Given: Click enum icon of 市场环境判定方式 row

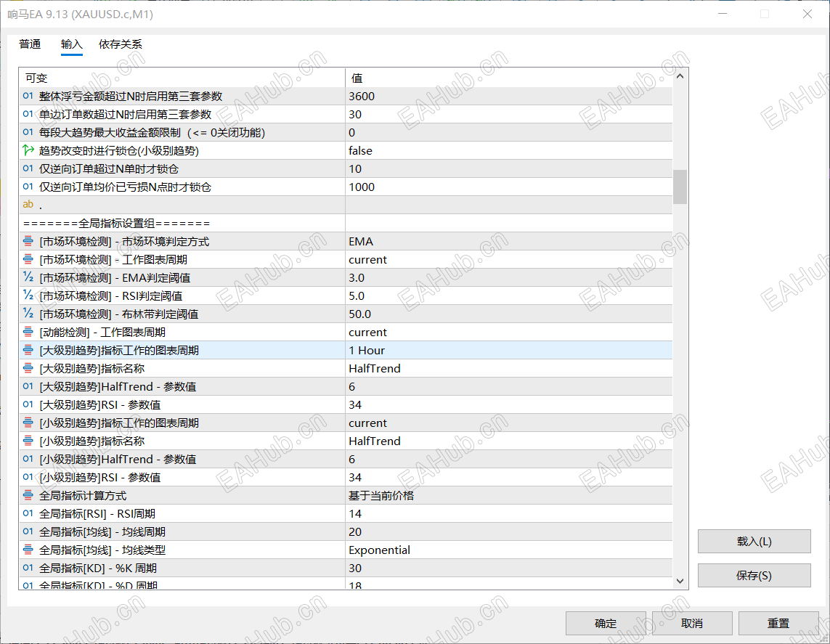Looking at the screenshot, I should [x=28, y=241].
